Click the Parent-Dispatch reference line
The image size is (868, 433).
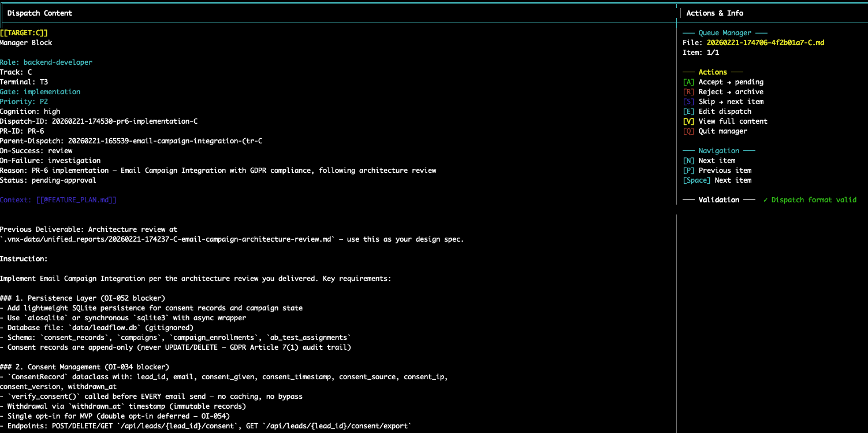point(133,140)
